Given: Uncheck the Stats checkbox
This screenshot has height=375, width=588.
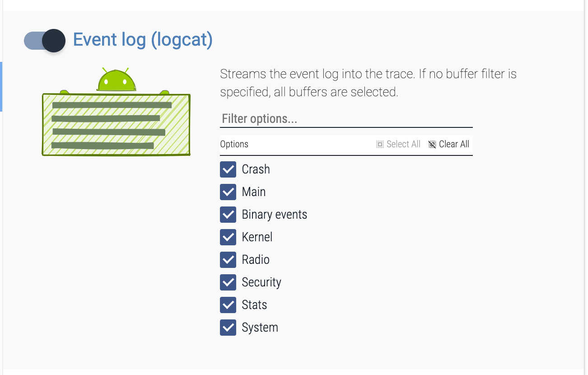Looking at the screenshot, I should [x=228, y=305].
